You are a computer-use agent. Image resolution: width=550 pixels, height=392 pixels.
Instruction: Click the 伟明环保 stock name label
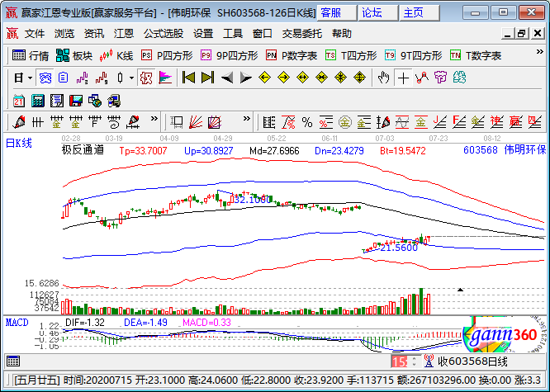click(525, 150)
